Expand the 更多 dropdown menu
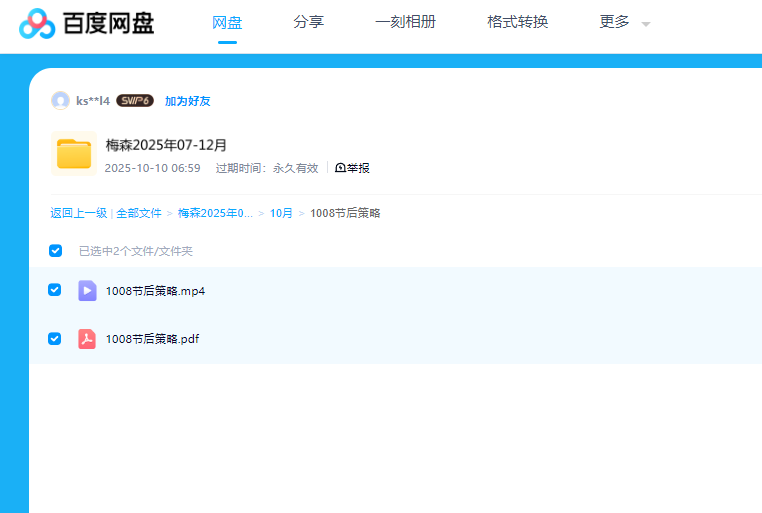 (x=614, y=22)
